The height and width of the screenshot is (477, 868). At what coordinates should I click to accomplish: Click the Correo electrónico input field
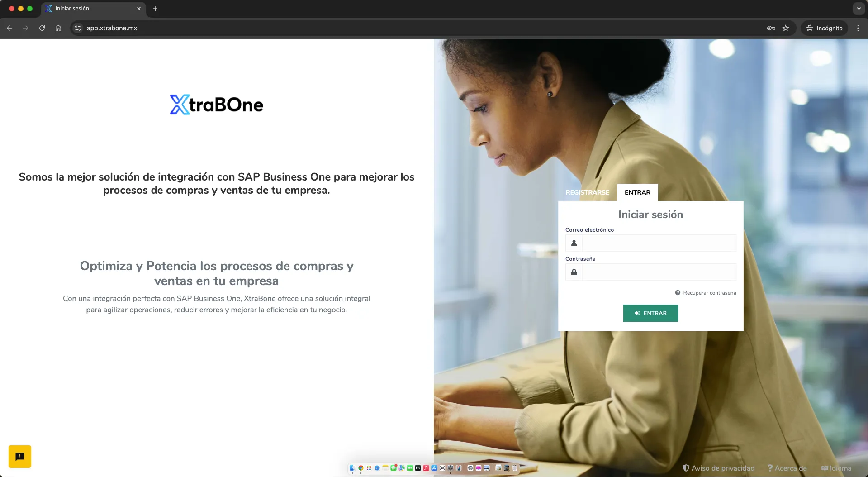658,243
